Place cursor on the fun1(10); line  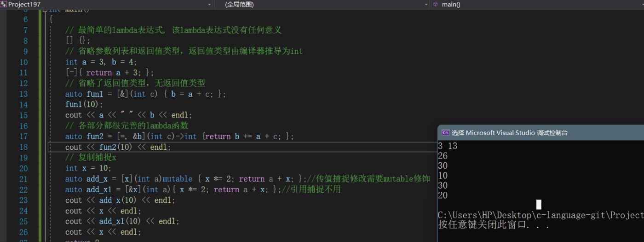click(x=84, y=105)
